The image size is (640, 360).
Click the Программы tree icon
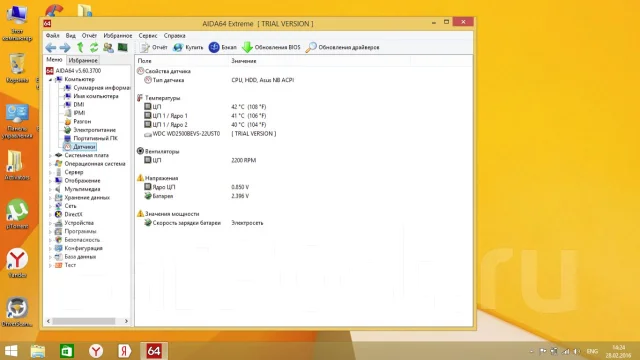pyautogui.click(x=58, y=231)
